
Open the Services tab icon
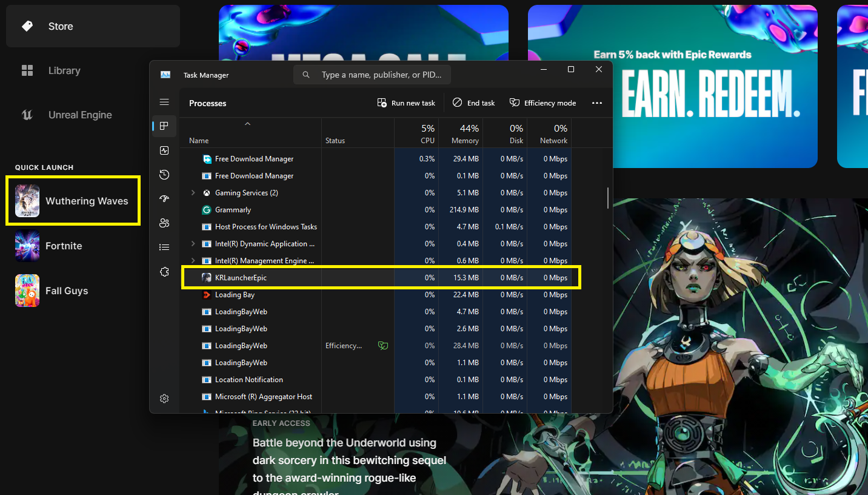point(164,272)
